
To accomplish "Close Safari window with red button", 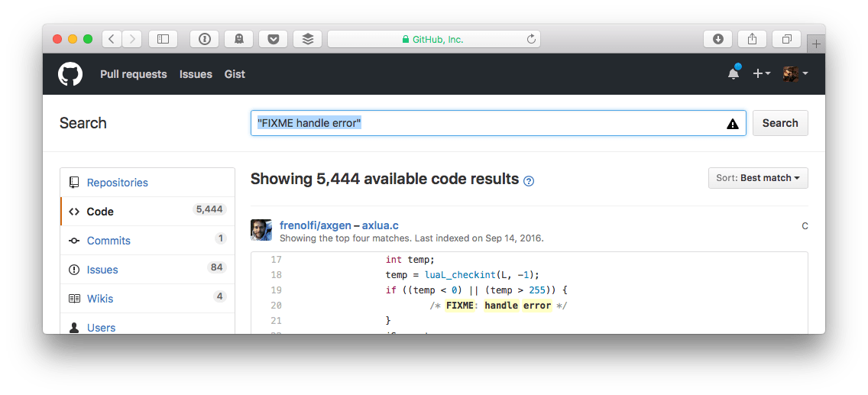I will click(x=57, y=39).
